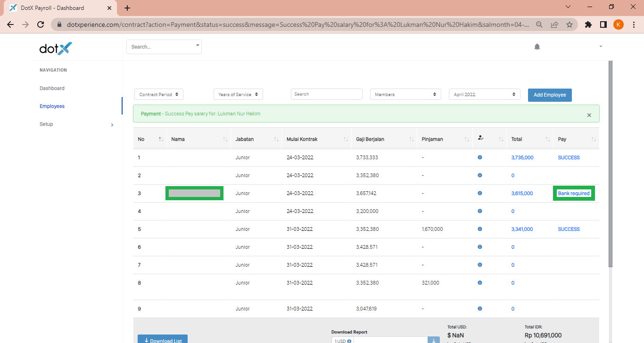The height and width of the screenshot is (343, 644).
Task: Click Total IDR value Rp 10,691,000
Action: tap(543, 335)
